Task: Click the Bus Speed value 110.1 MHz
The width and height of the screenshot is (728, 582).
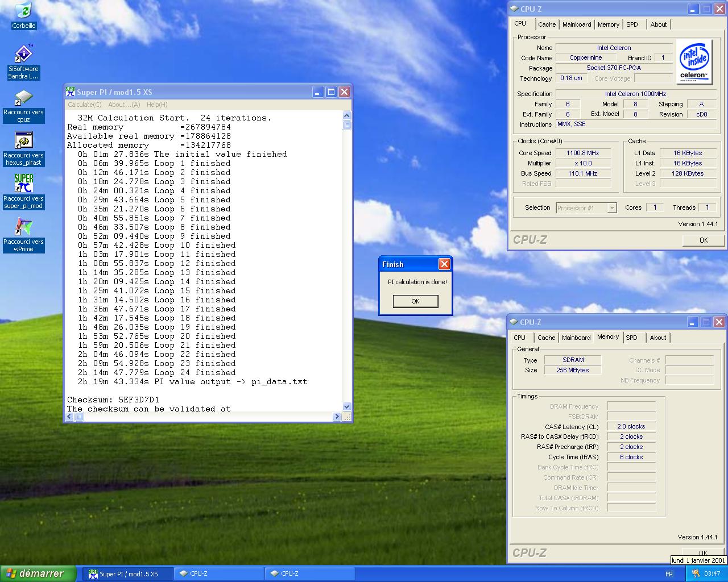Action: (x=583, y=173)
